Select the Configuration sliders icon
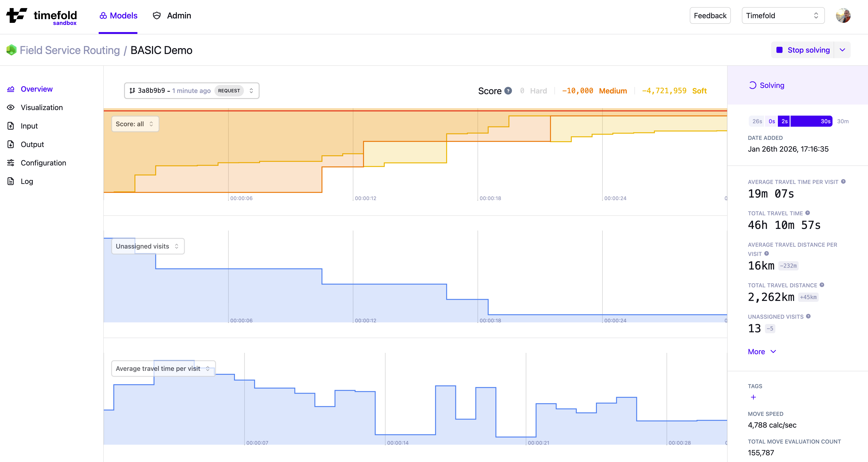 10,162
